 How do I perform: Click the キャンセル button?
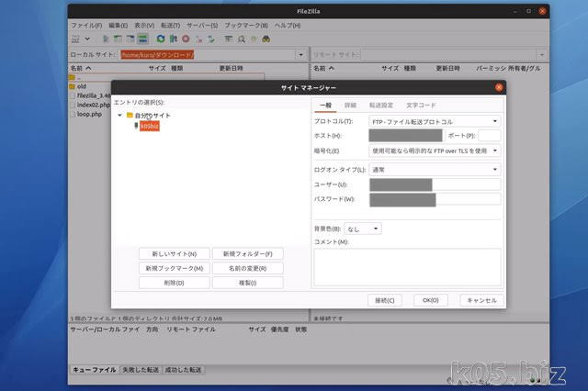[481, 300]
